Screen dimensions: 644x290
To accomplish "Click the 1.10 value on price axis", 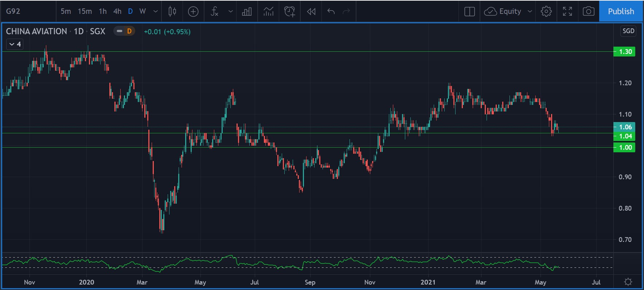I will pos(625,114).
